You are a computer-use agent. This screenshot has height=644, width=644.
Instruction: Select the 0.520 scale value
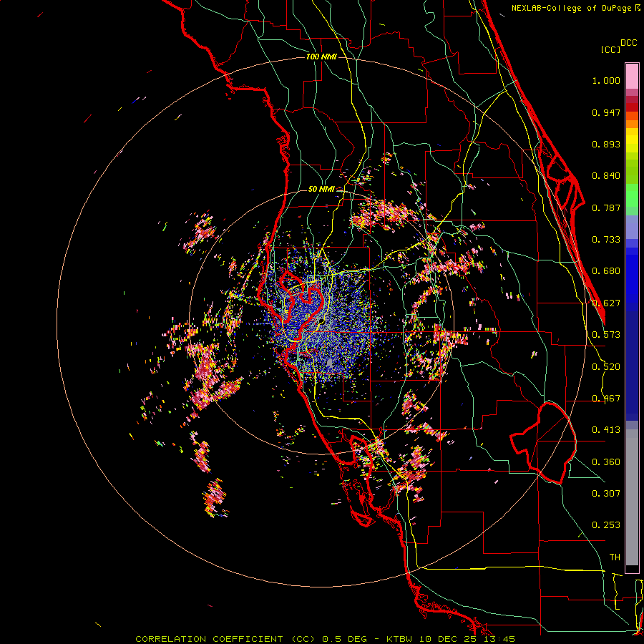pyautogui.click(x=606, y=367)
